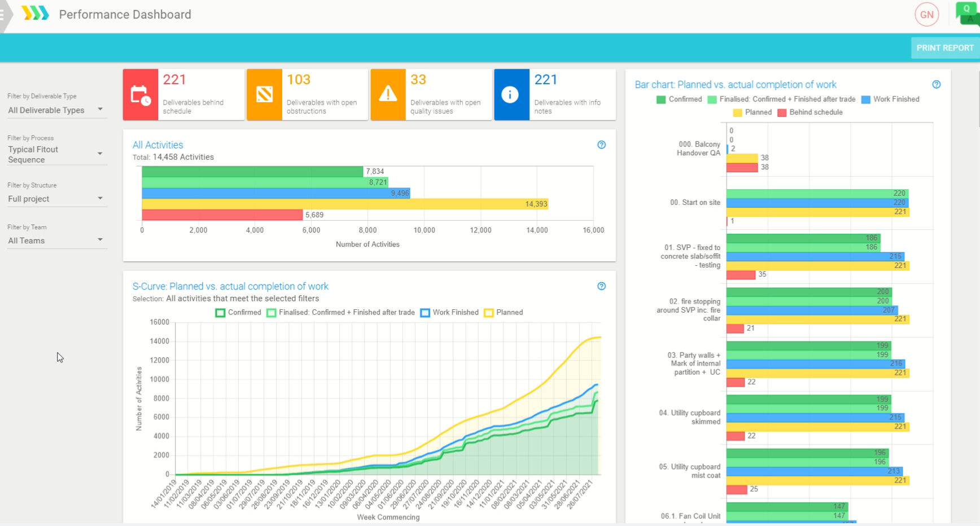This screenshot has width=980, height=526.
Task: Click the warning triangle quality issues icon
Action: tap(388, 95)
